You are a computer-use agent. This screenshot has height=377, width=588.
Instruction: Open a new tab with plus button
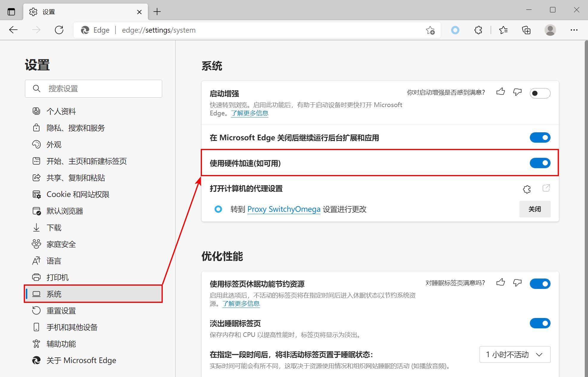pos(157,12)
